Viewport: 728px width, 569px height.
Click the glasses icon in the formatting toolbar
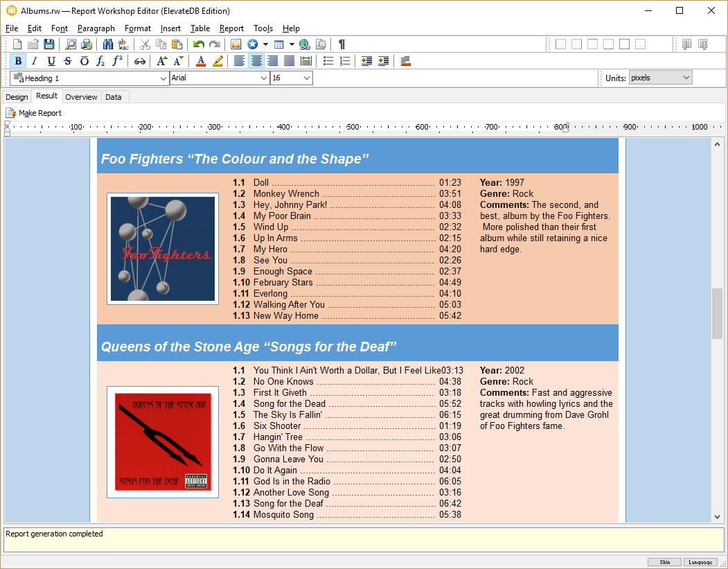(139, 61)
